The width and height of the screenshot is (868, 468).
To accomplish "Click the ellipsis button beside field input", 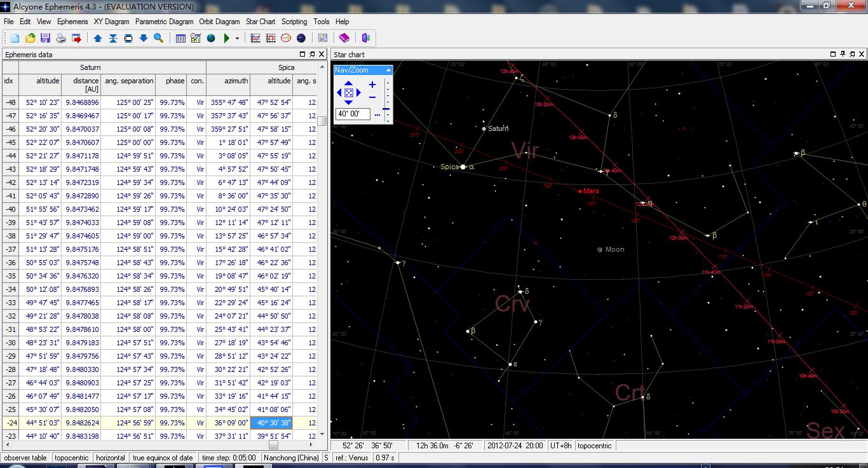I will [x=377, y=115].
